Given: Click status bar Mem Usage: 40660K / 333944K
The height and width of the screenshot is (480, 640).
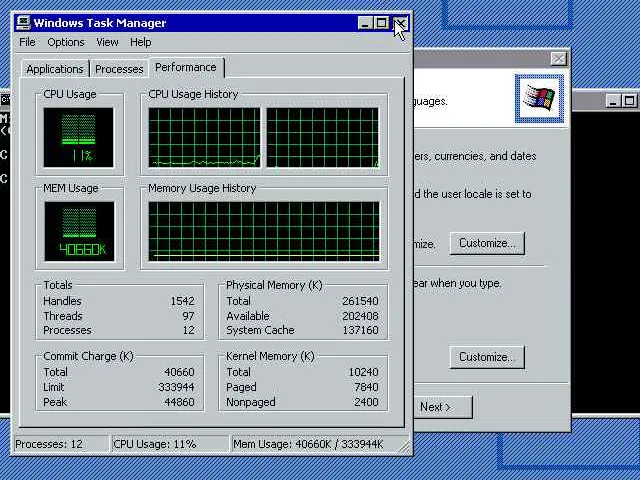Looking at the screenshot, I should click(314, 444).
